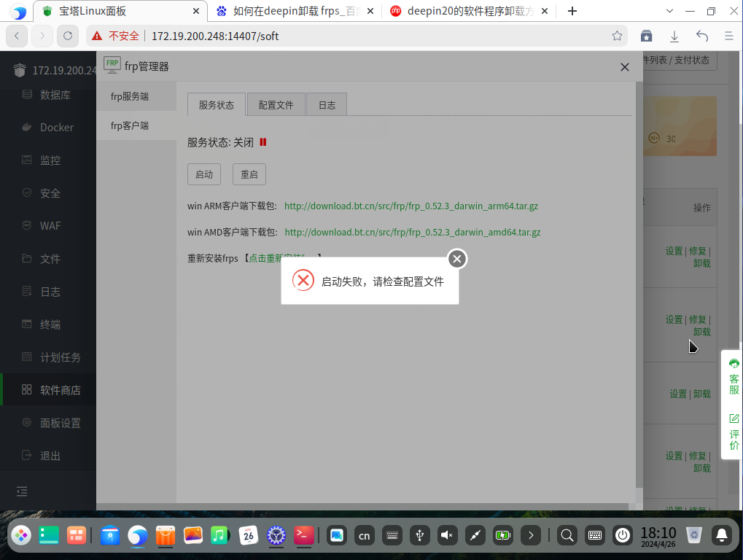This screenshot has height=560, width=743.
Task: Open the win ARM客户端 download link
Action: [x=411, y=206]
